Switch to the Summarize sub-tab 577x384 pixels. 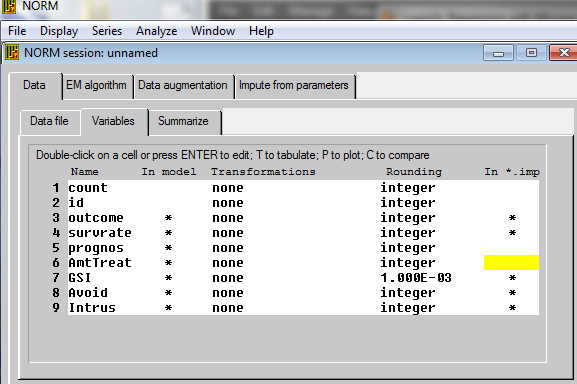click(183, 121)
